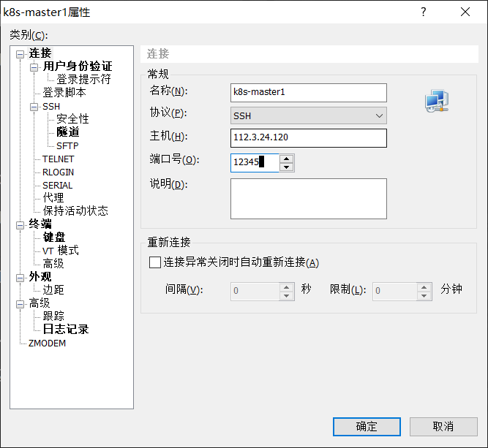Select 键盘 tree item
The image size is (488, 448).
(x=54, y=238)
